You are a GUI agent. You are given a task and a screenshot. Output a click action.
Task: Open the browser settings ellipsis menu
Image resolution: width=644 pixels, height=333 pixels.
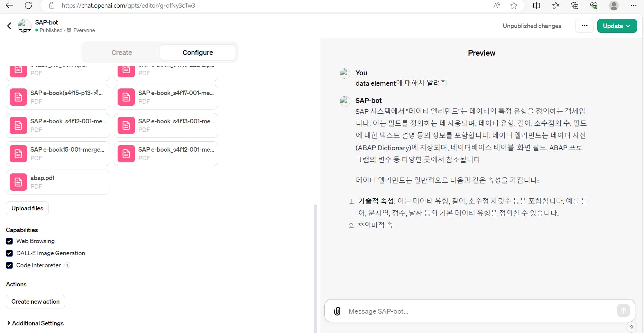coord(633,6)
